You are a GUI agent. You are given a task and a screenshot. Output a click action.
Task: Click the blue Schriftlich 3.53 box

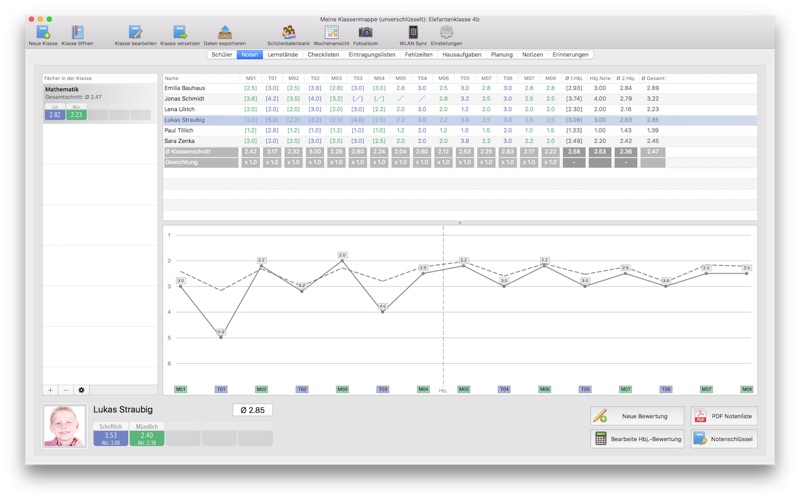[111, 438]
